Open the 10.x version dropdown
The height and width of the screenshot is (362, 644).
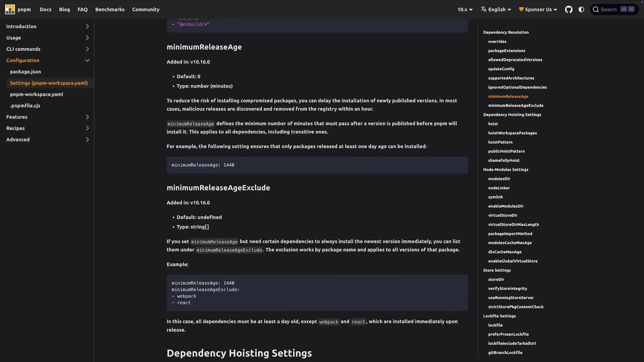point(465,10)
